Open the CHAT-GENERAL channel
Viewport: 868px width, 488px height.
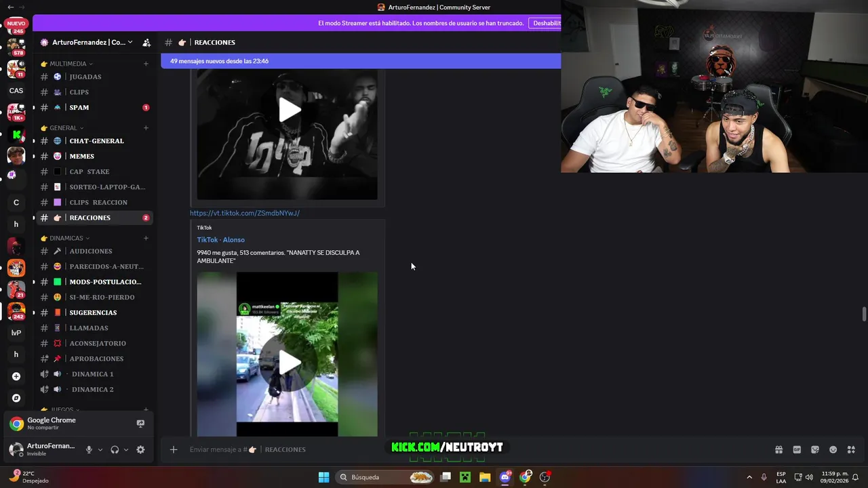click(94, 141)
